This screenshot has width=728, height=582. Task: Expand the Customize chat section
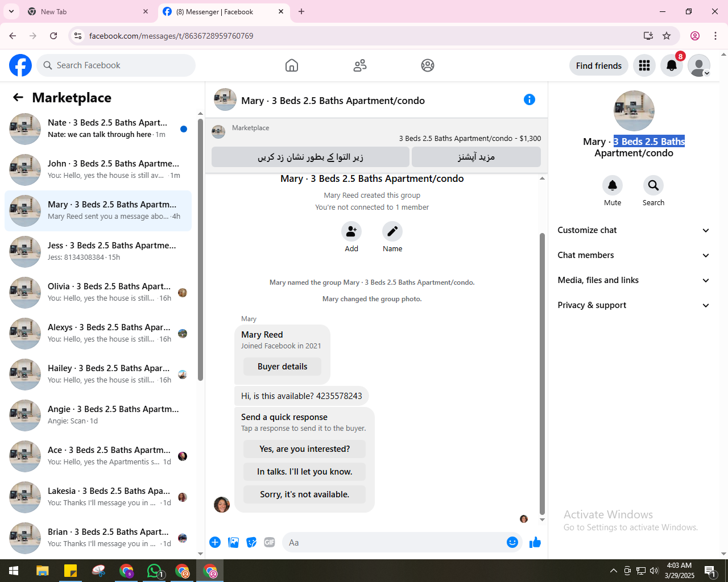pos(634,230)
